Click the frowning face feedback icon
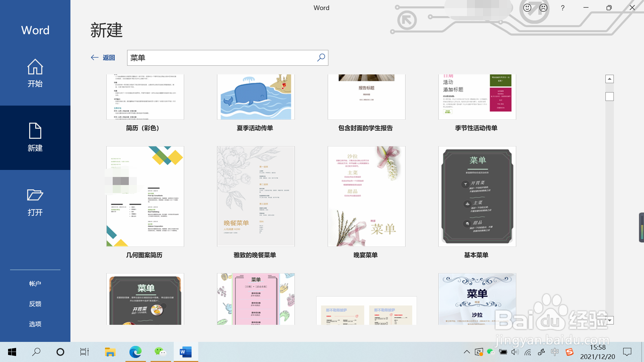644x362 pixels. [x=543, y=8]
